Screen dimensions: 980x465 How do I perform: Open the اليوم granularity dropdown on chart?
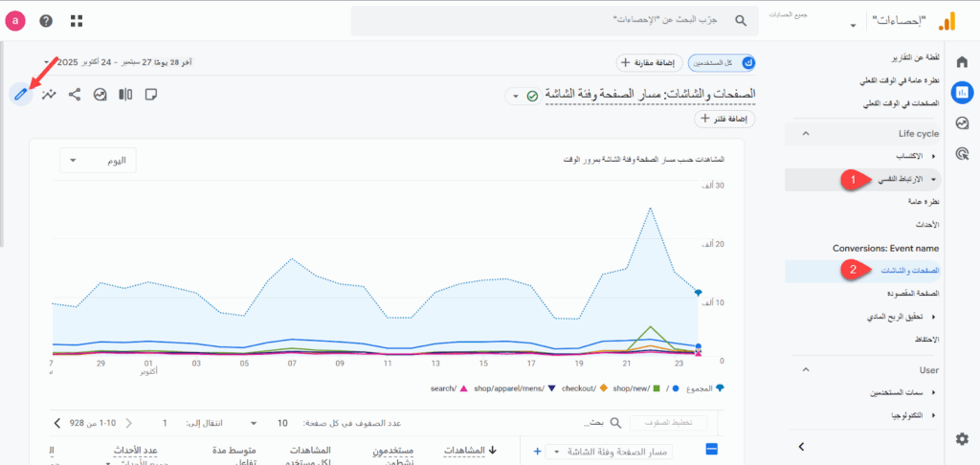point(98,161)
